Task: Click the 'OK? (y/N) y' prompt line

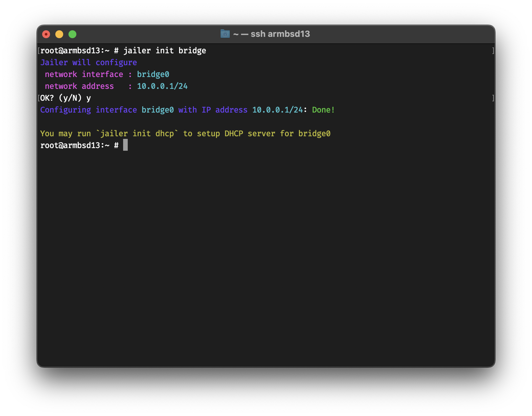Action: 66,98
